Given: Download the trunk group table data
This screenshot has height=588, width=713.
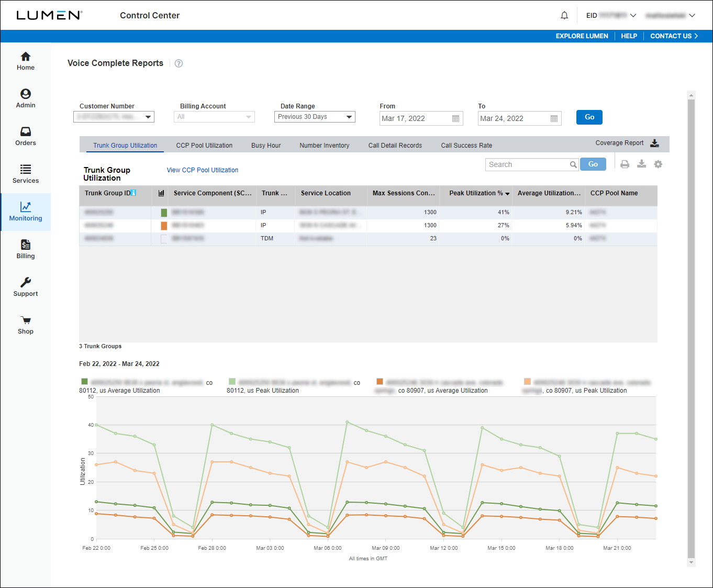Looking at the screenshot, I should point(641,164).
